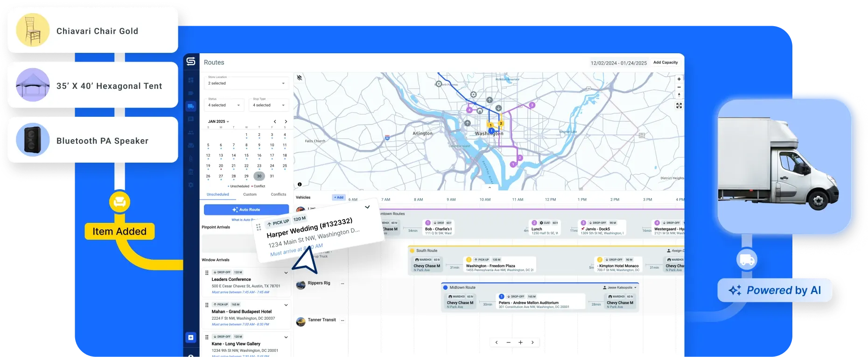Image resolution: width=868 pixels, height=357 pixels.
Task: Open the Jarvis - Dock5 stop card
Action: pyautogui.click(x=602, y=228)
